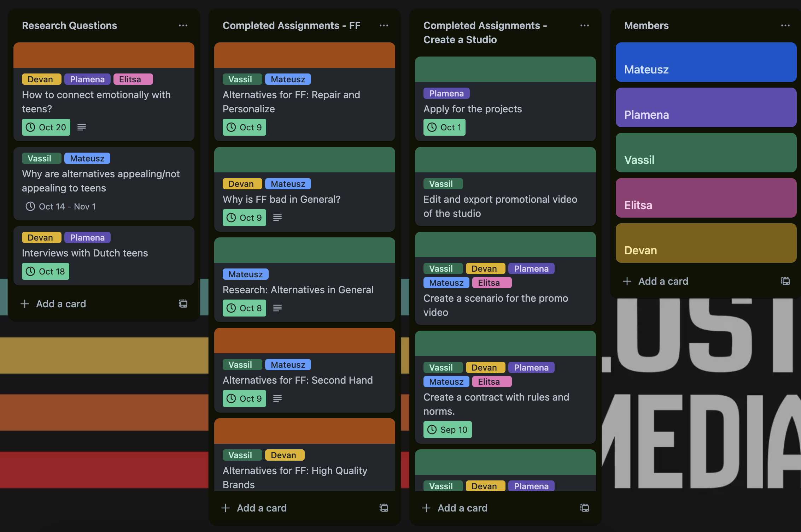
Task: Toggle Oct 18 due date on Interviews card
Action: coord(46,271)
